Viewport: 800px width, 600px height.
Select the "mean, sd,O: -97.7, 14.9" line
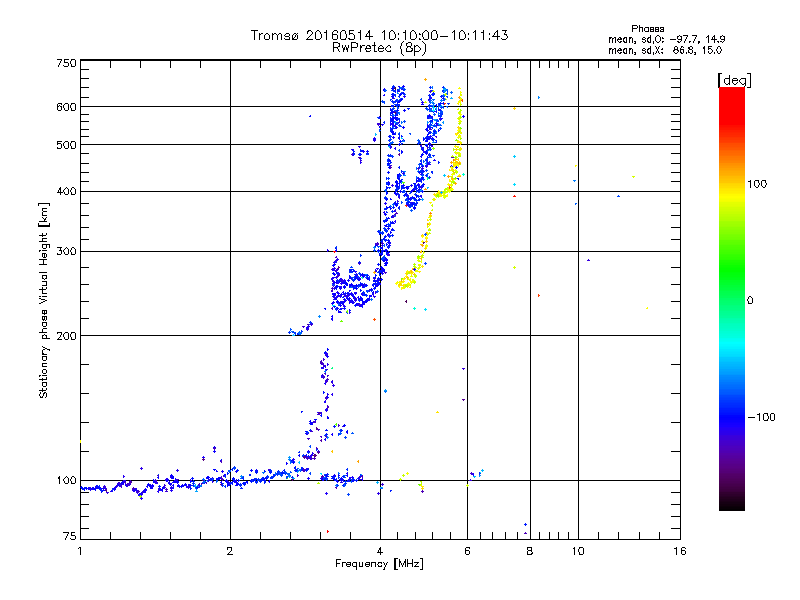tap(666, 39)
